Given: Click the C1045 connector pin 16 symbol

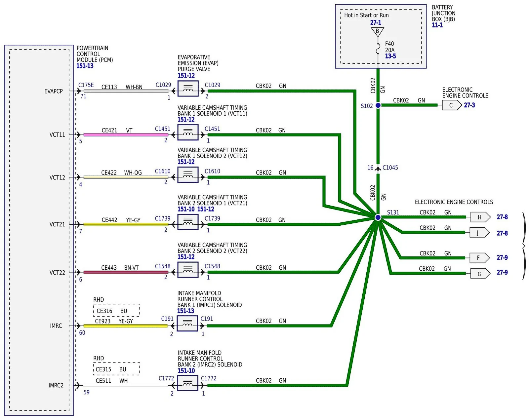Looking at the screenshot, I should (378, 168).
